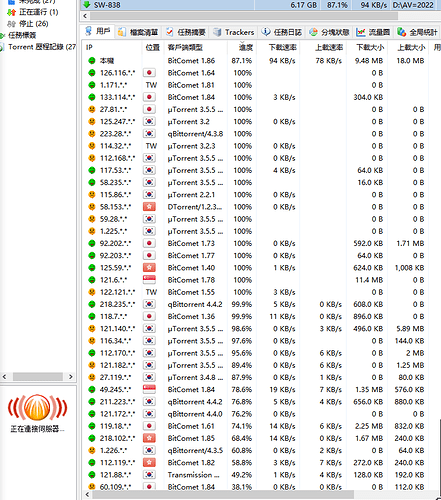Click the TW location of peer 114.32.*.*

[x=151, y=146]
